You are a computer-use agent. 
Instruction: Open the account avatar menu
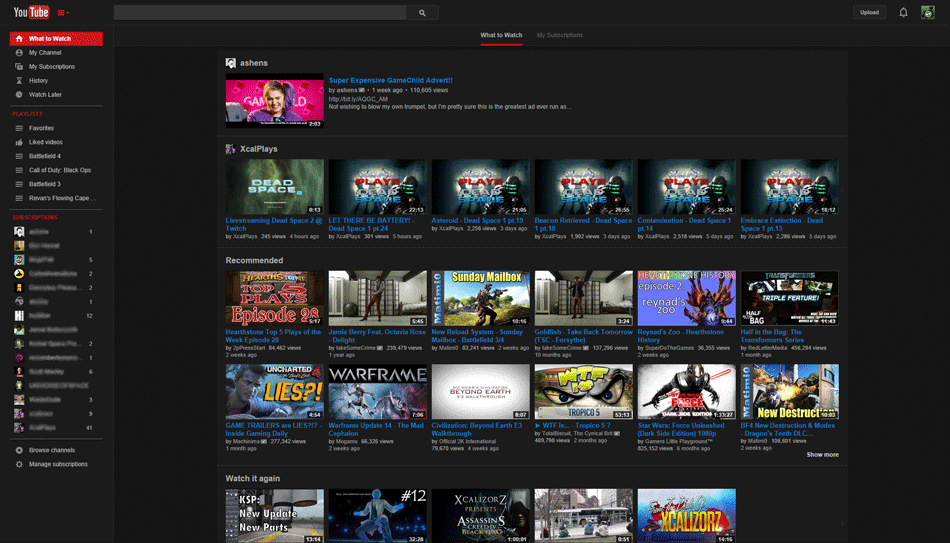[928, 12]
